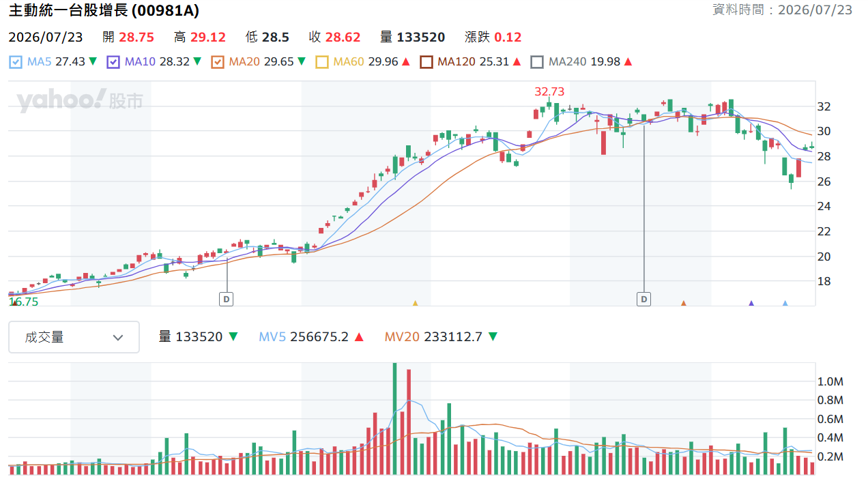Viewport: 868px width, 479px height.
Task: Click the MA120 value 25.31
Action: [495, 62]
